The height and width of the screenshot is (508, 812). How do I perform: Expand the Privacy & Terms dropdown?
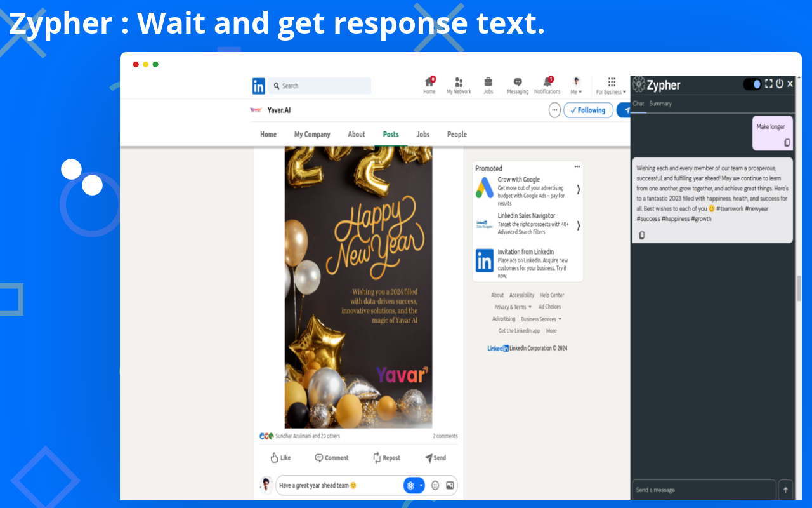513,307
